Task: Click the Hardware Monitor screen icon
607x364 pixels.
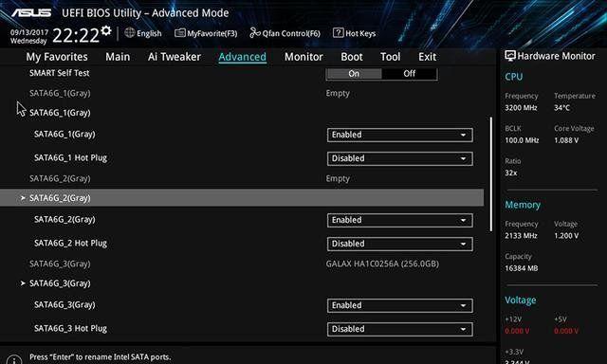Action: (x=510, y=56)
